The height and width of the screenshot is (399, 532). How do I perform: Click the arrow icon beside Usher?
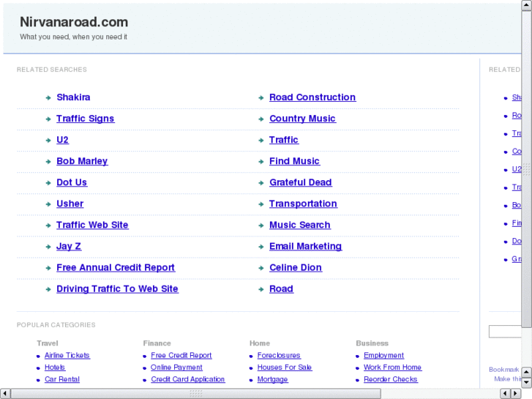(x=48, y=204)
